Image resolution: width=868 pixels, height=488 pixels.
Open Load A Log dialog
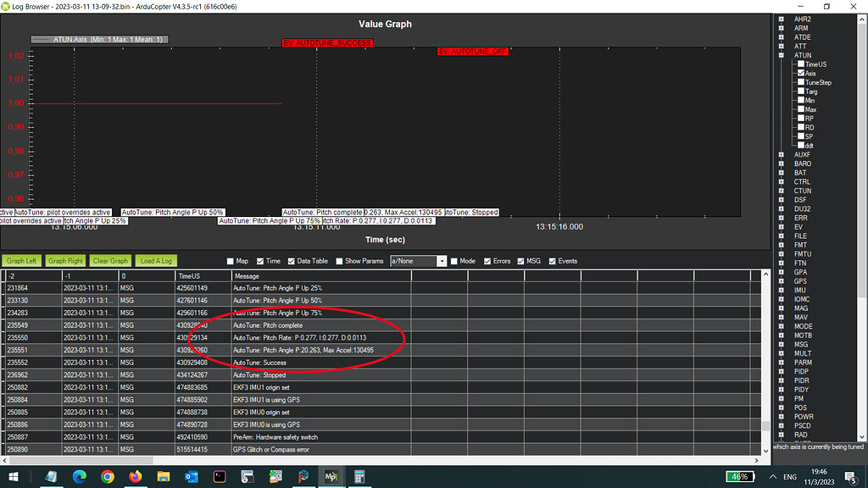coord(155,260)
